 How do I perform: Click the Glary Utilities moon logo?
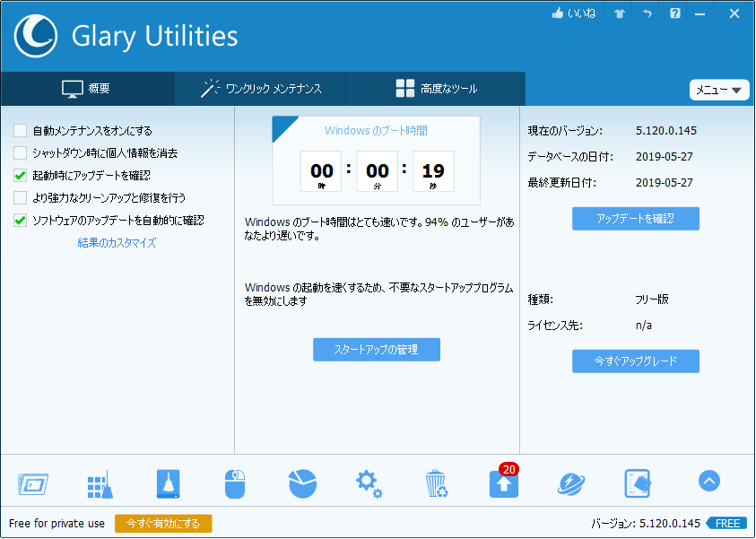pyautogui.click(x=36, y=36)
